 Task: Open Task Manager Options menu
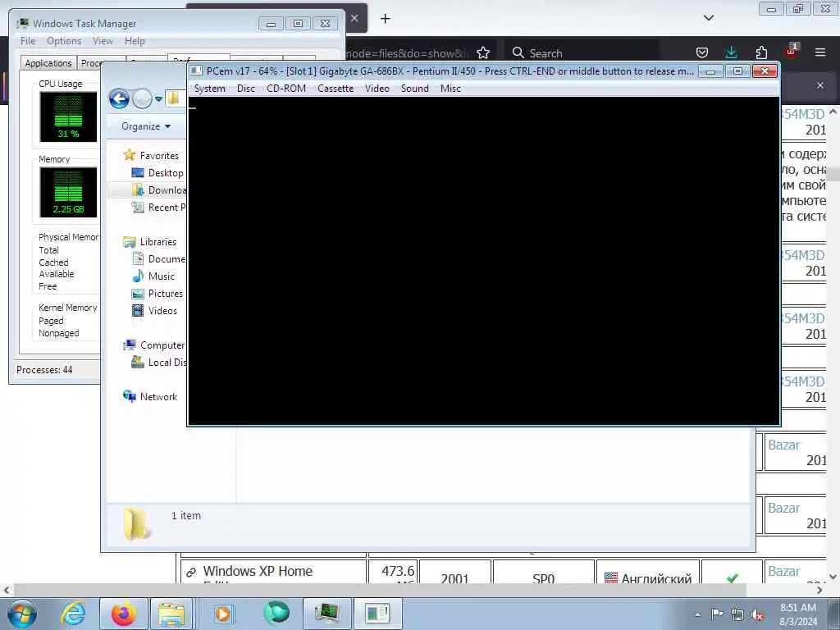click(64, 41)
